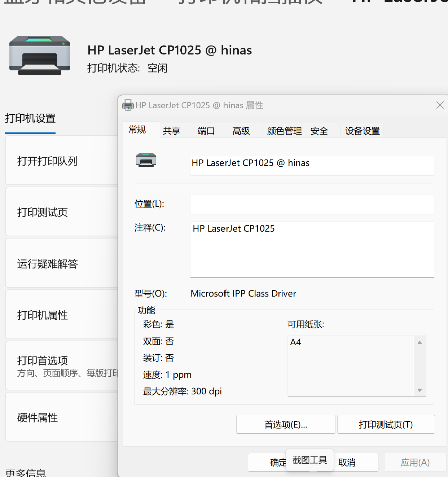Open 硬件属性 in Settings list
This screenshot has width=448, height=477.
point(62,417)
